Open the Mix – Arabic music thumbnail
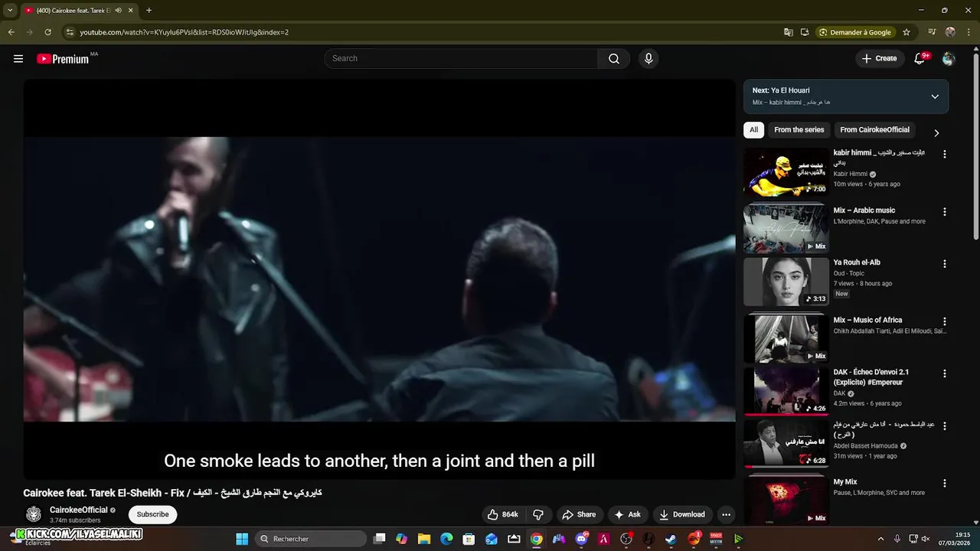The image size is (980, 551). point(786,229)
